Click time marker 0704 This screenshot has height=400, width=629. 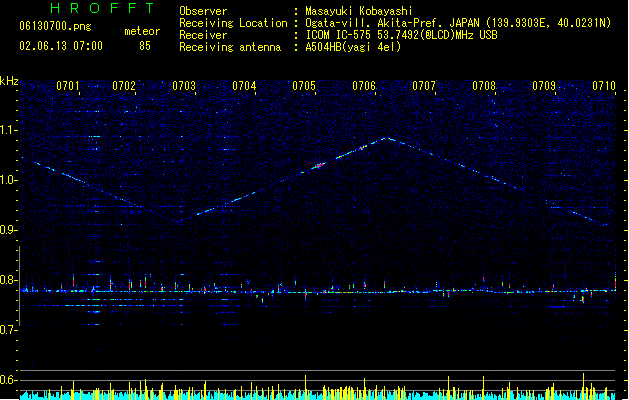click(x=244, y=86)
